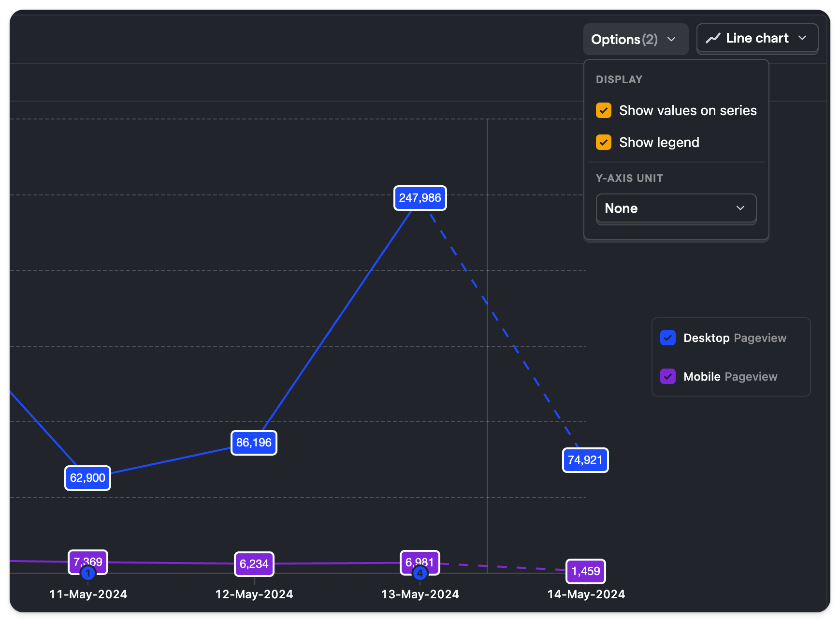Click the Show values on series label

point(688,110)
